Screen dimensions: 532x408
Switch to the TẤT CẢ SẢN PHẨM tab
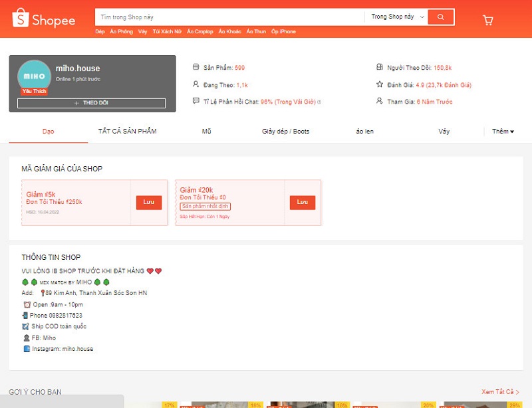click(x=127, y=132)
